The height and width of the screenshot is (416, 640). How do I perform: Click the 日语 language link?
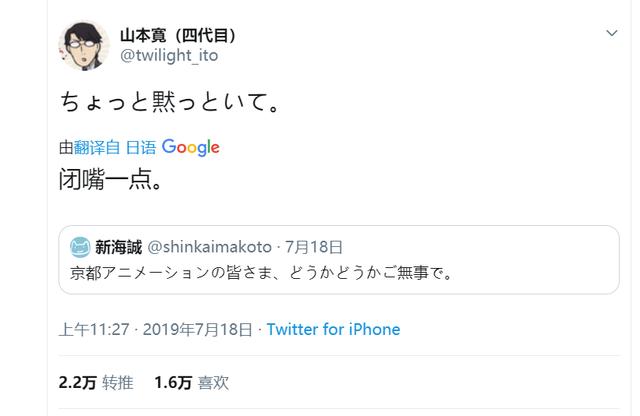(x=141, y=147)
